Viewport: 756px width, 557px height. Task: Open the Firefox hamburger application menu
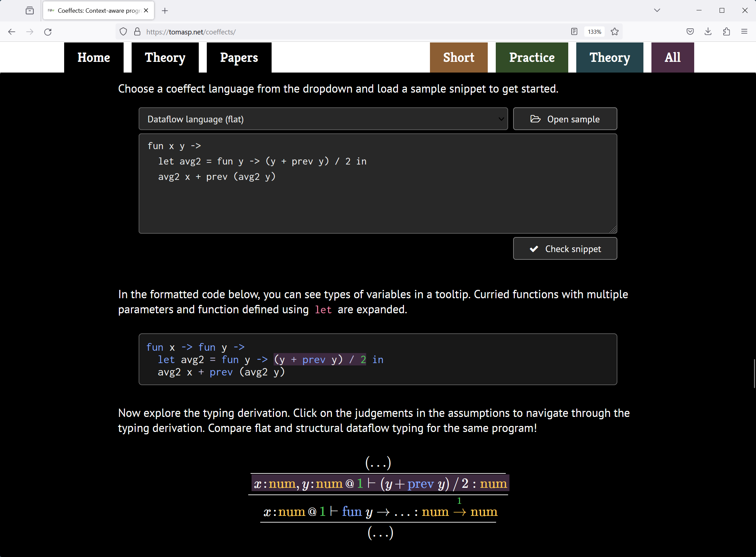pyautogui.click(x=744, y=32)
